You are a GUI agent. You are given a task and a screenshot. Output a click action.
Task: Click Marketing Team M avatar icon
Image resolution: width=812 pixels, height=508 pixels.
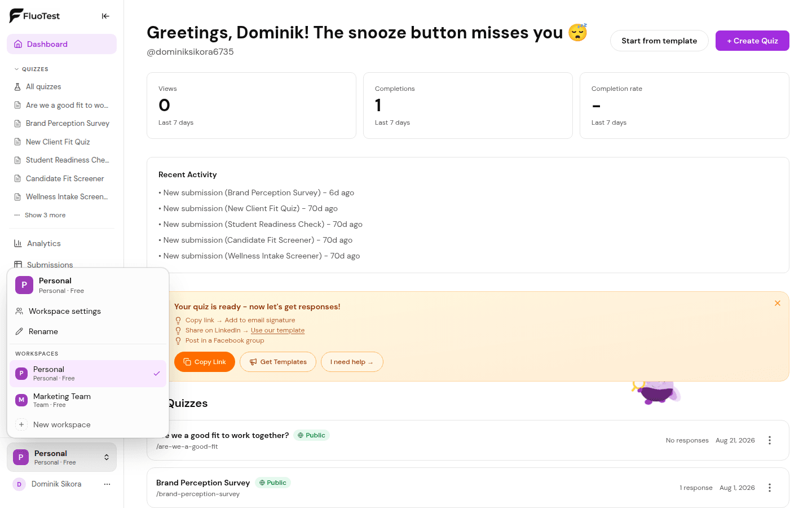(21, 400)
